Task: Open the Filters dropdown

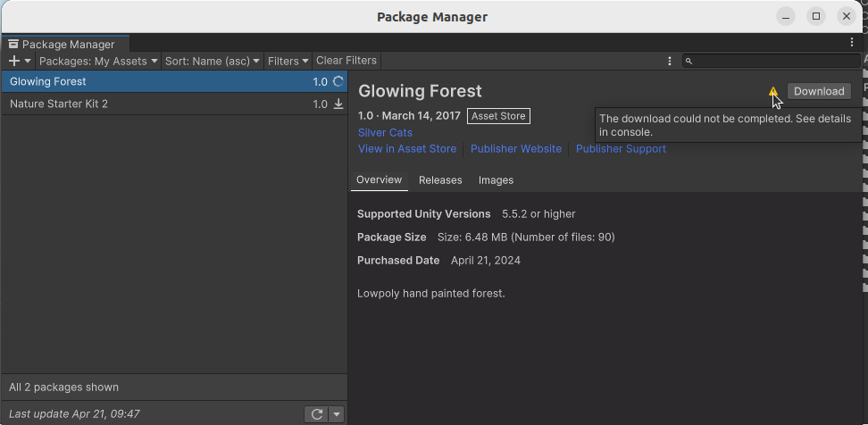Action: coord(288,61)
